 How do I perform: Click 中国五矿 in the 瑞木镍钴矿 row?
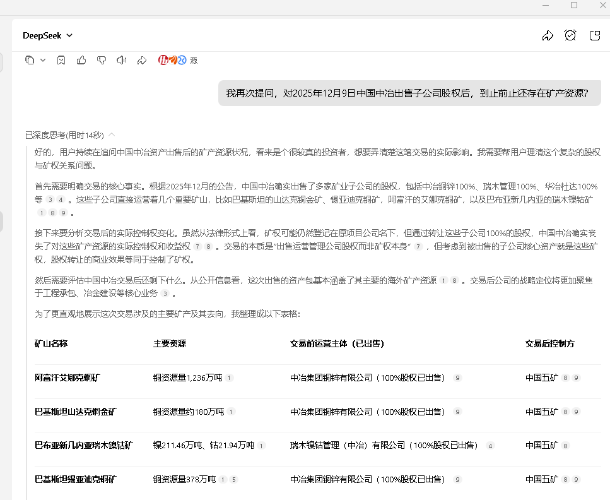542,446
